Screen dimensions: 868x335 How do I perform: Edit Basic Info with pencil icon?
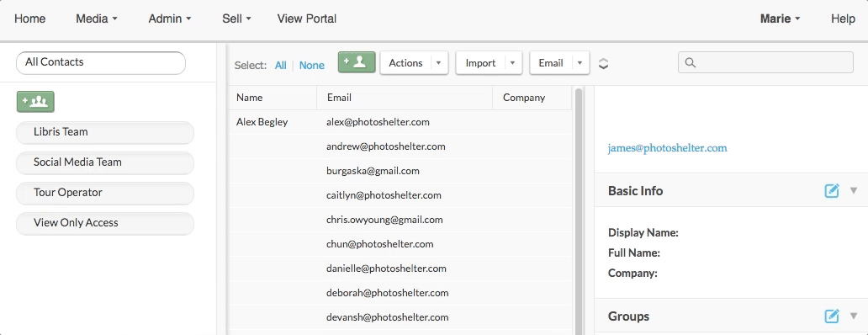(832, 191)
